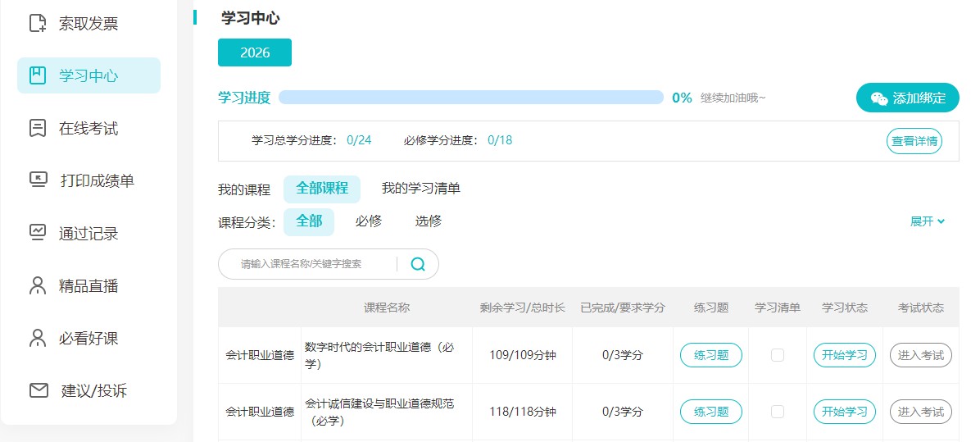Image resolution: width=980 pixels, height=442 pixels.
Task: Select 学习中心 sidebar item
Action: [x=88, y=75]
